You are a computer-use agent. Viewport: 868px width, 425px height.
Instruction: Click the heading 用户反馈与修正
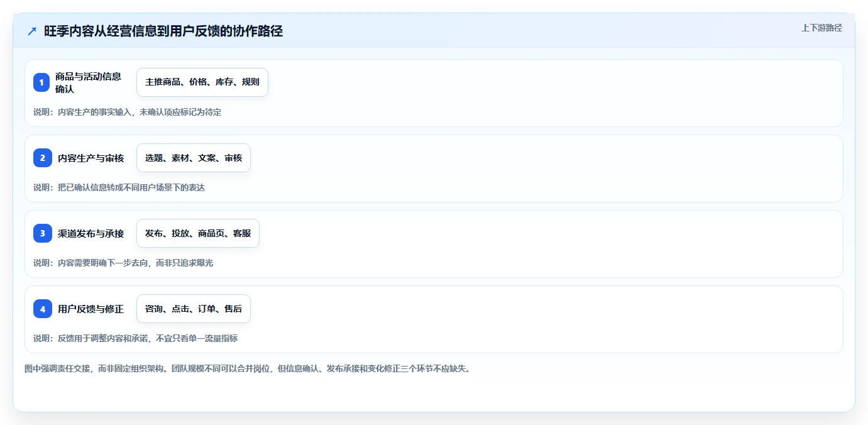pyautogui.click(x=91, y=309)
